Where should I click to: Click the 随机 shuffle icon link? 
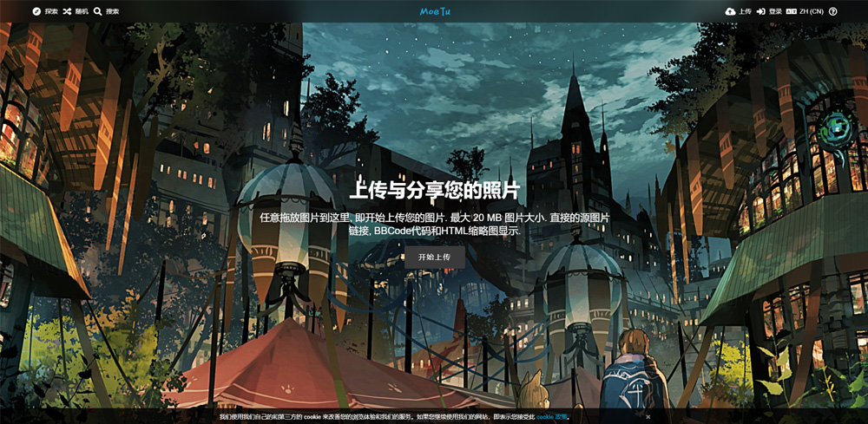tap(76, 11)
